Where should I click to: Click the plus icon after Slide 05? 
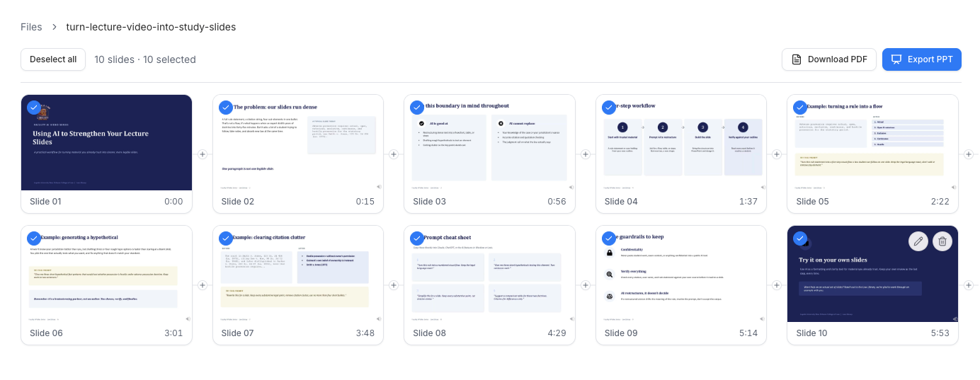pyautogui.click(x=969, y=154)
